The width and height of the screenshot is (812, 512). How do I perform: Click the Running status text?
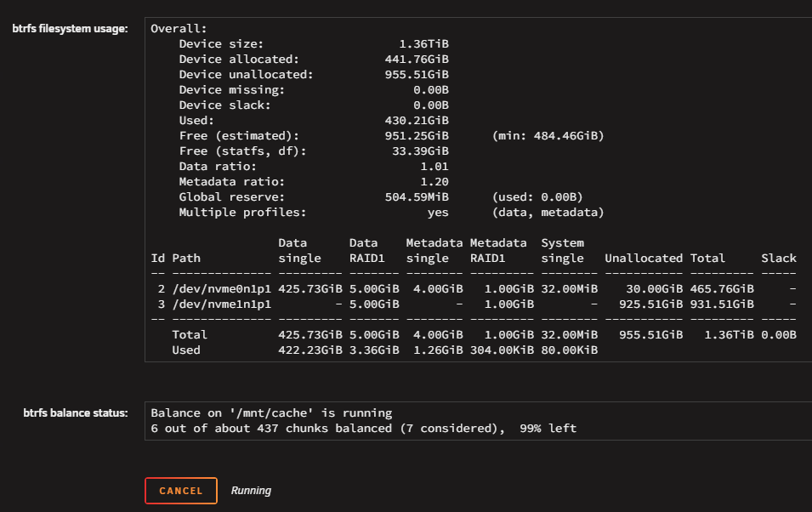coord(251,490)
